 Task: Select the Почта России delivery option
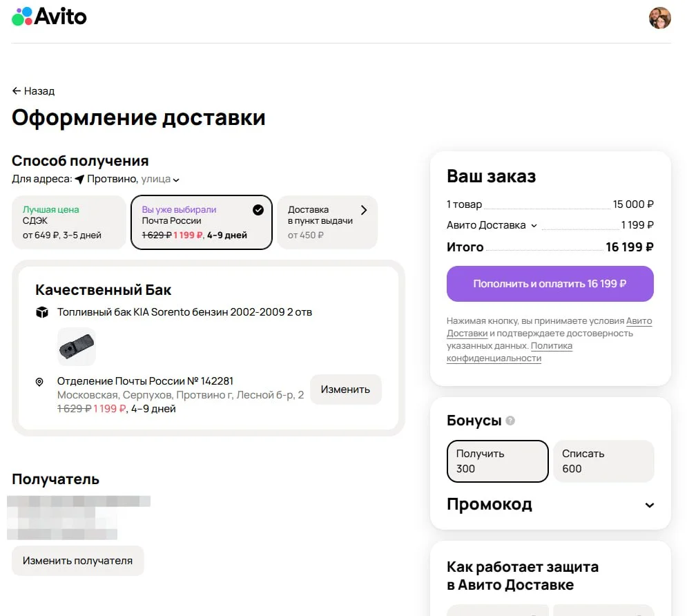[x=202, y=222]
